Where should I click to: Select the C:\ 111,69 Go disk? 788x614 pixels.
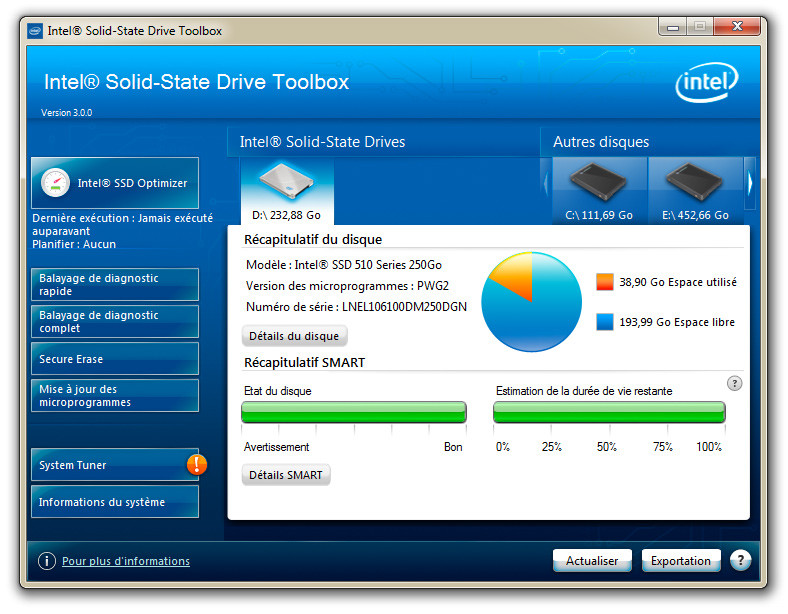click(x=599, y=191)
